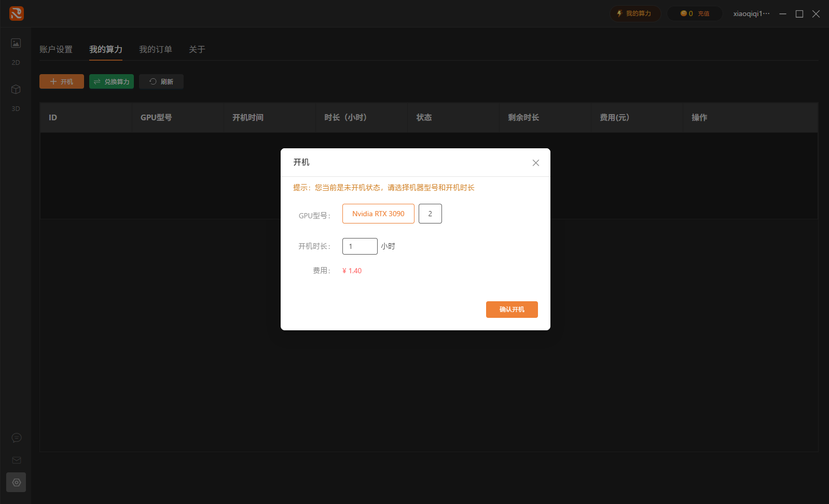Viewport: 829px width, 504px height.
Task: Click the 充值 recharge link
Action: click(x=703, y=13)
